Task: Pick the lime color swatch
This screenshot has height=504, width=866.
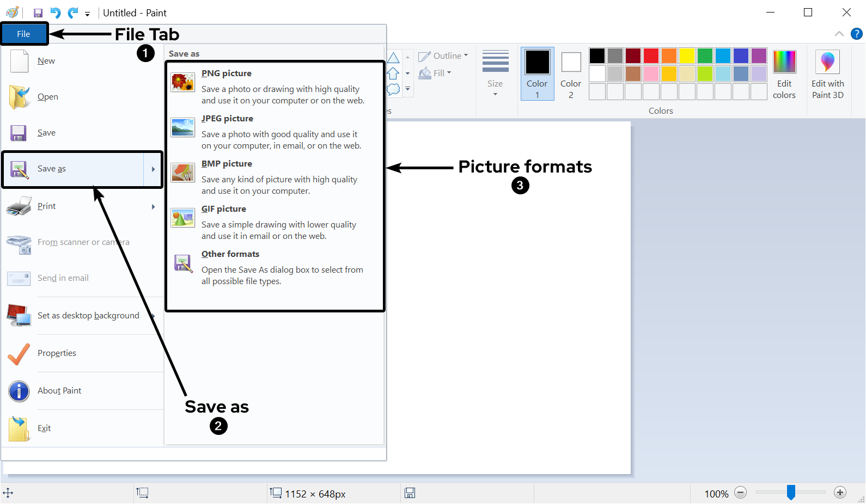Action: click(x=705, y=73)
